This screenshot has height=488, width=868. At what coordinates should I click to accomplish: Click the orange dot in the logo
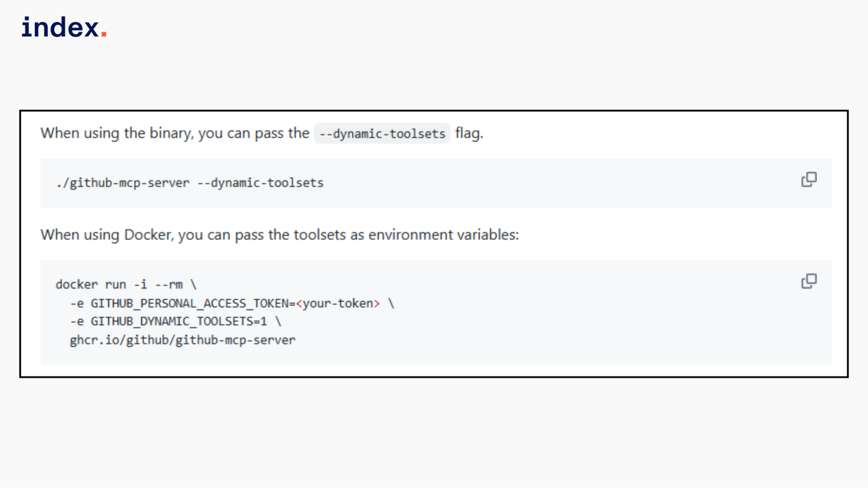pos(104,34)
